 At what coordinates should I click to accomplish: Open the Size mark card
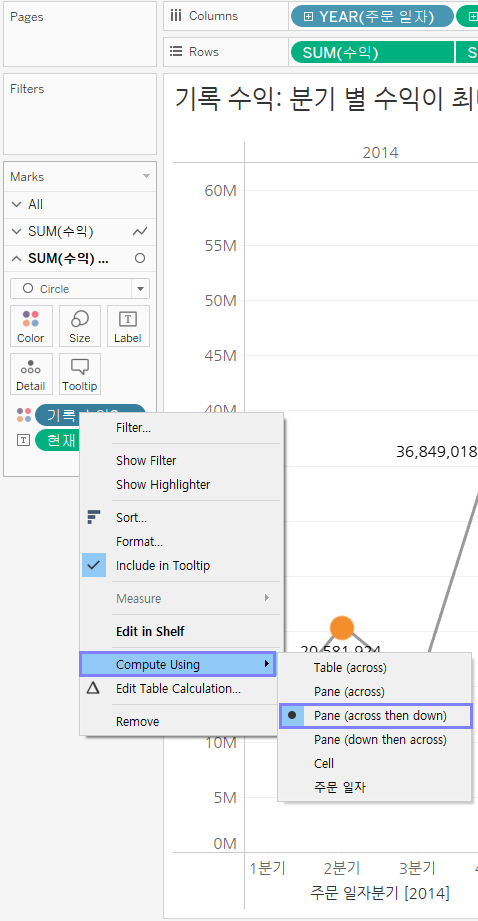coord(79,327)
